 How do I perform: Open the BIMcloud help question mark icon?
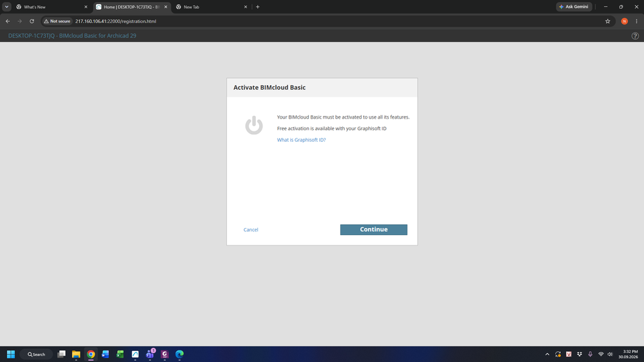pos(635,35)
